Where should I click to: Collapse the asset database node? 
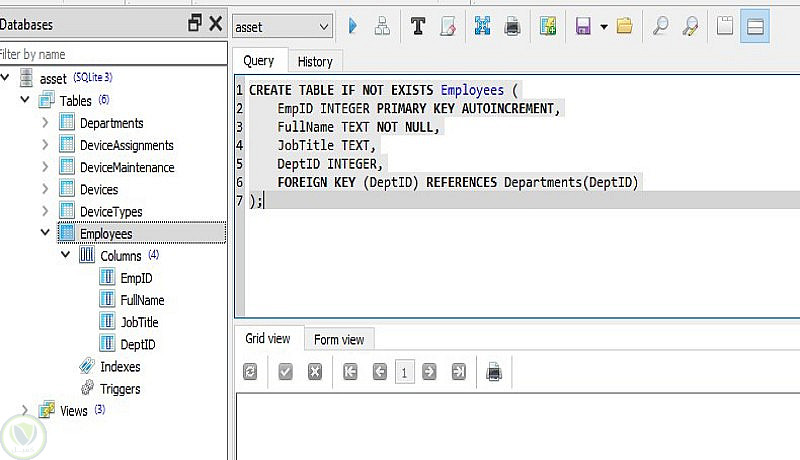click(x=5, y=78)
